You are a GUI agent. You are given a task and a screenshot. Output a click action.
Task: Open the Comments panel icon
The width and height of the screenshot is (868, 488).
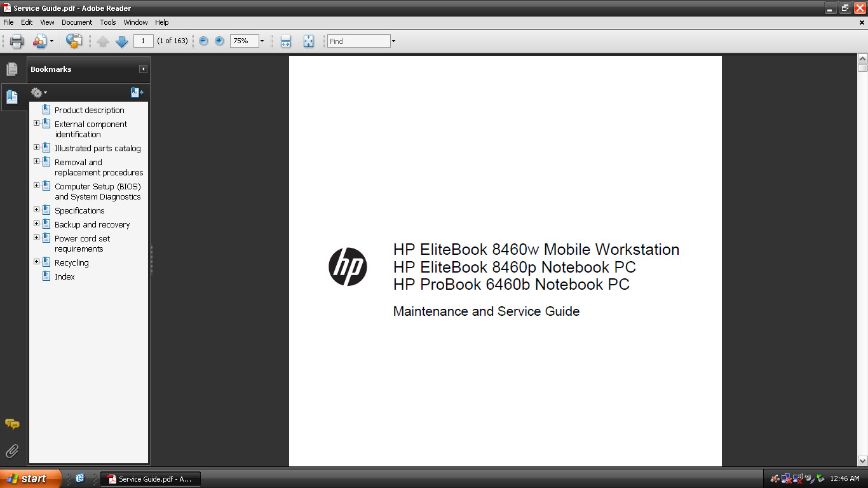(x=12, y=424)
